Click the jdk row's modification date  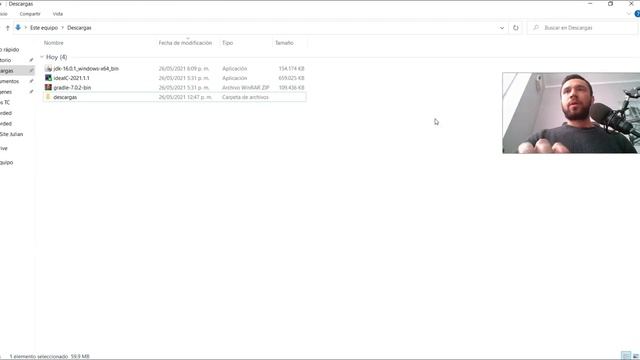coord(184,69)
